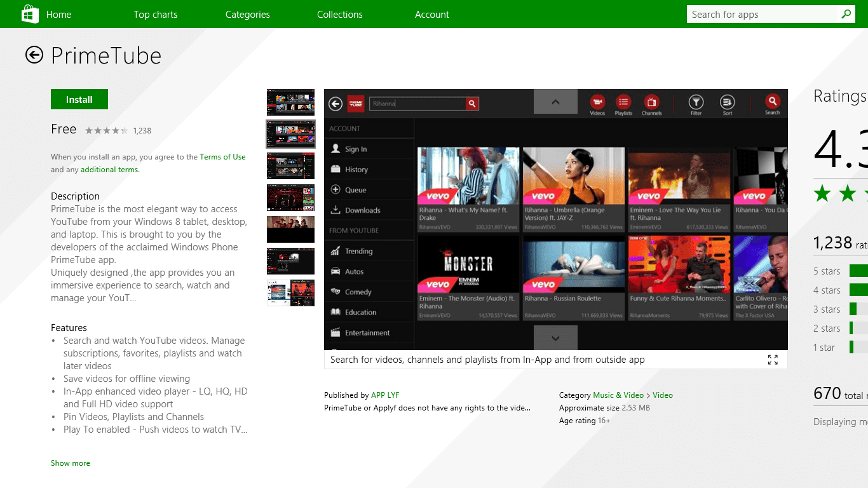Click the "Free" price label
Viewport: 868px width, 488px height.
(x=64, y=129)
